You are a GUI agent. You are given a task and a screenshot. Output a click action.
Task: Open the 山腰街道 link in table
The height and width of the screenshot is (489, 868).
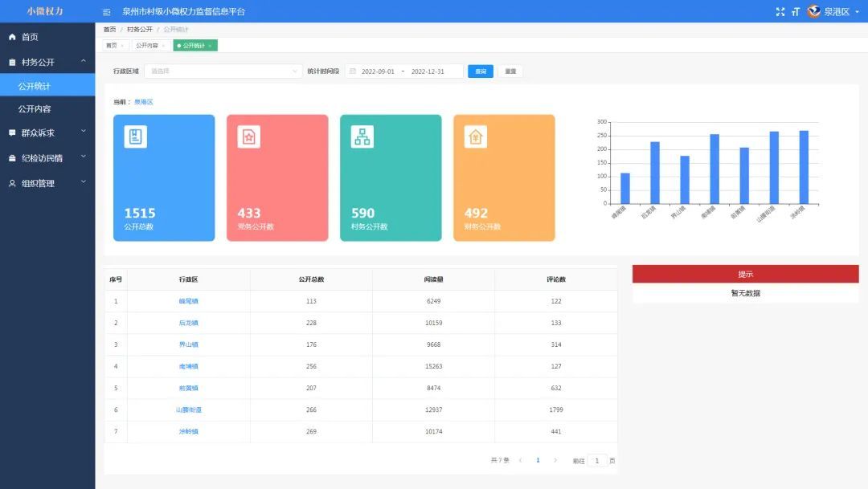tap(188, 410)
